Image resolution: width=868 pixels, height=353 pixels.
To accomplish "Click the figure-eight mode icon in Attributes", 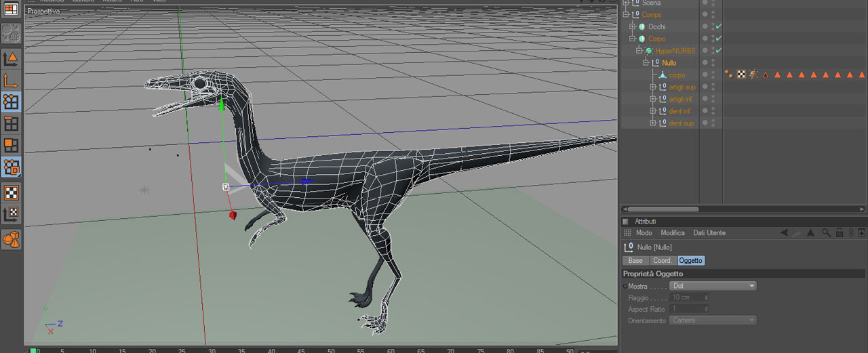I will (x=851, y=233).
